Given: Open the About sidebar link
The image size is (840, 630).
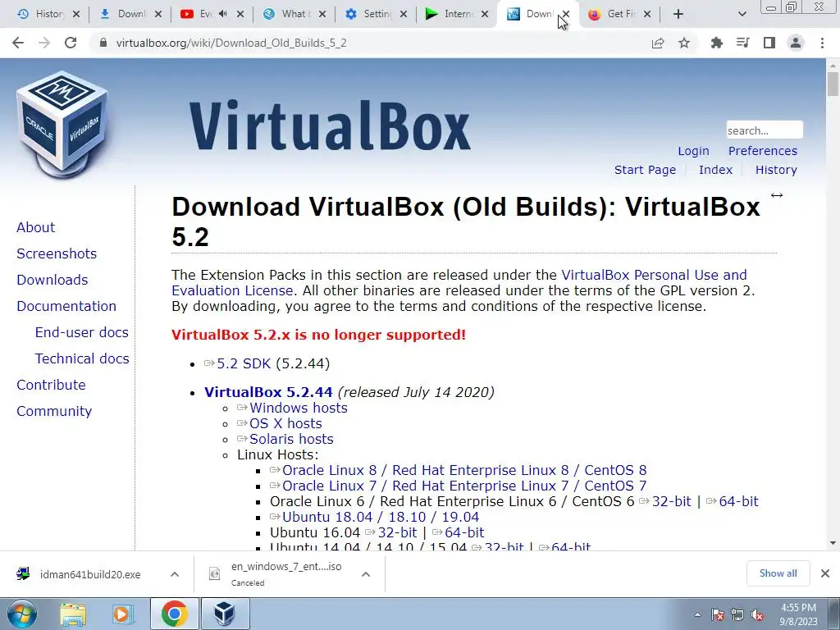Looking at the screenshot, I should pyautogui.click(x=35, y=227).
